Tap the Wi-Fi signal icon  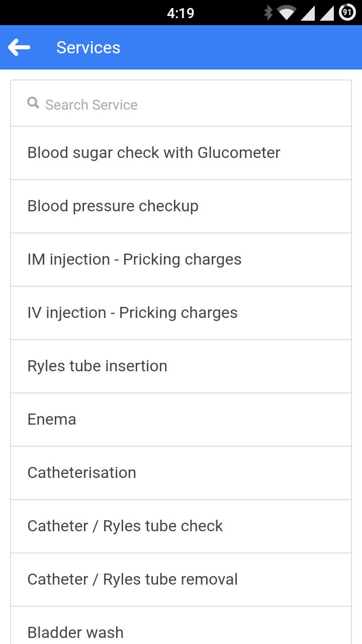coord(287,13)
